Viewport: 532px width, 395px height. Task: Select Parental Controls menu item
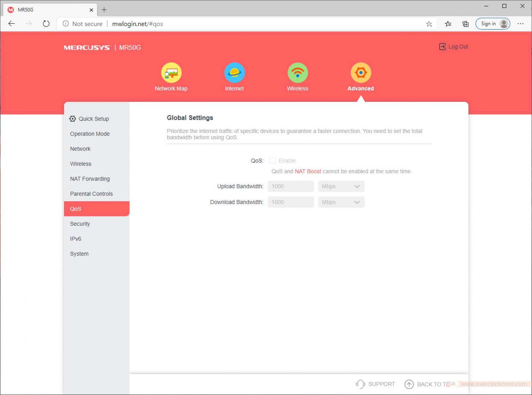(x=91, y=194)
